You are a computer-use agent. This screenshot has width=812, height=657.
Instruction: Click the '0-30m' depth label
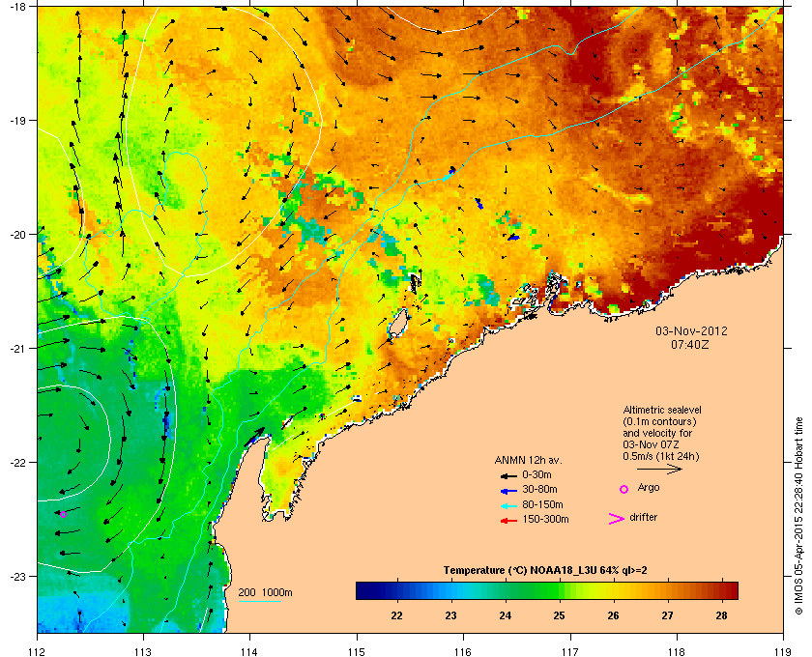(536, 474)
